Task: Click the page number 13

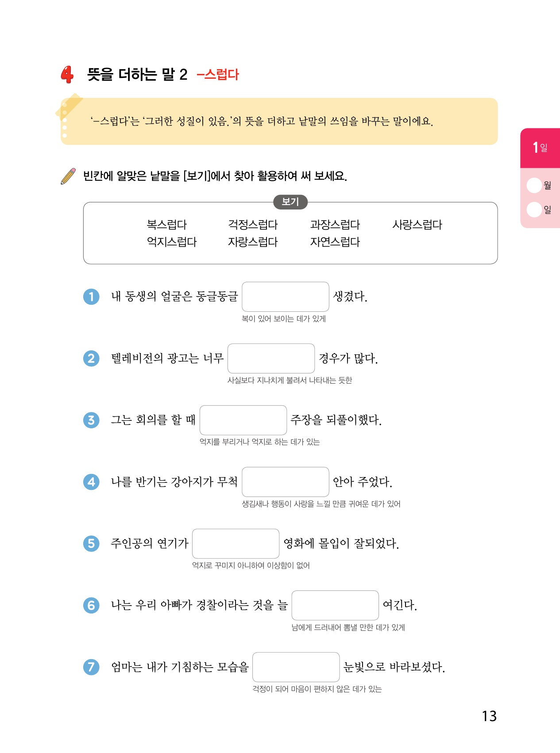Action: click(489, 716)
